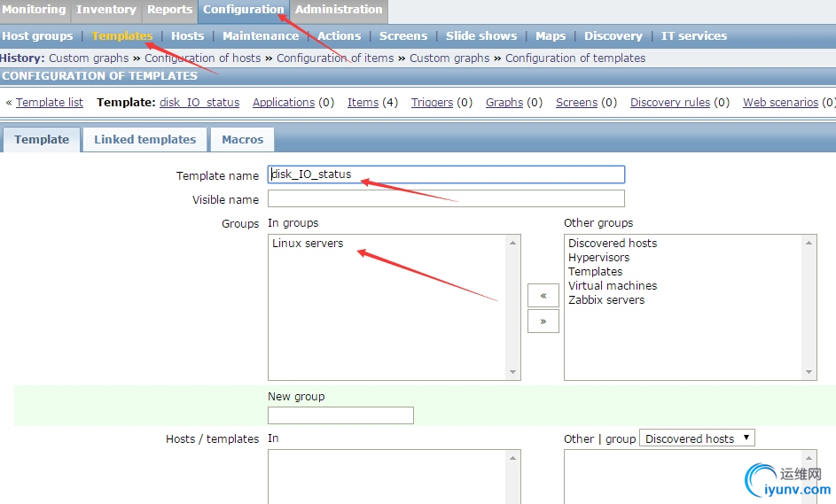Open Configuration of hosts history link
Screen dimensions: 836x504
203,58
